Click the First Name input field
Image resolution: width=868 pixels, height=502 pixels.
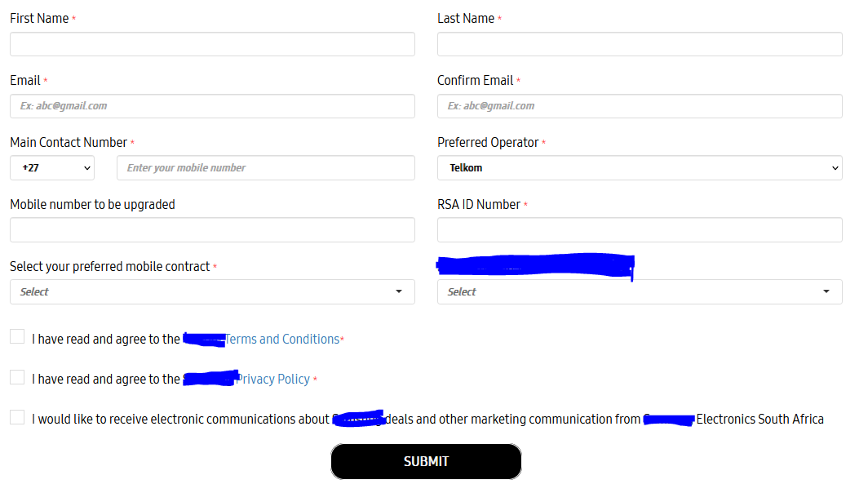pyautogui.click(x=212, y=44)
